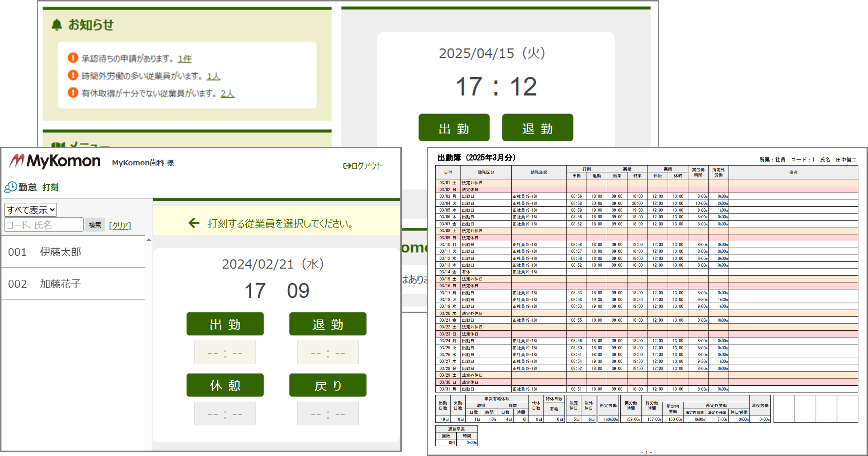Click the bell icon beside お知らせ
This screenshot has height=456, width=868.
coord(57,25)
